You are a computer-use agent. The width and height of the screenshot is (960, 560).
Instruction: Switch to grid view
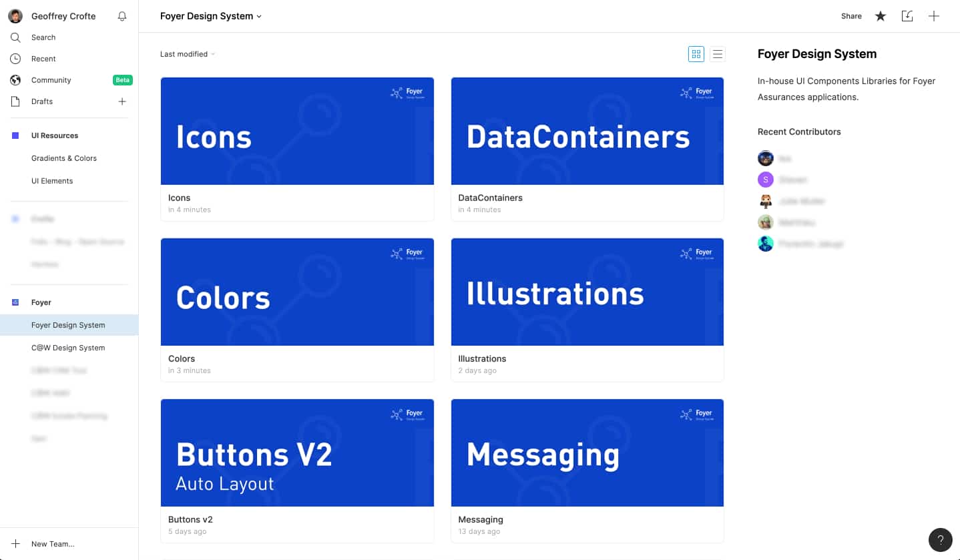(x=696, y=54)
